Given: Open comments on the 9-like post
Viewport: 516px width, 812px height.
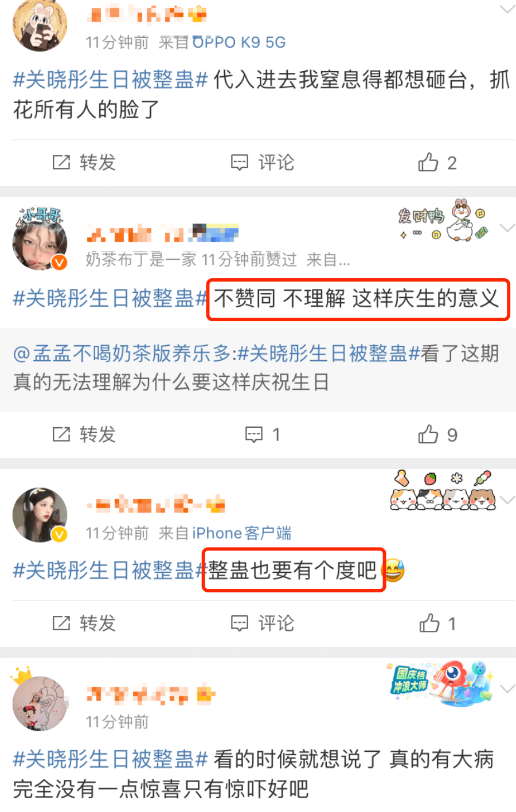Looking at the screenshot, I should (263, 435).
